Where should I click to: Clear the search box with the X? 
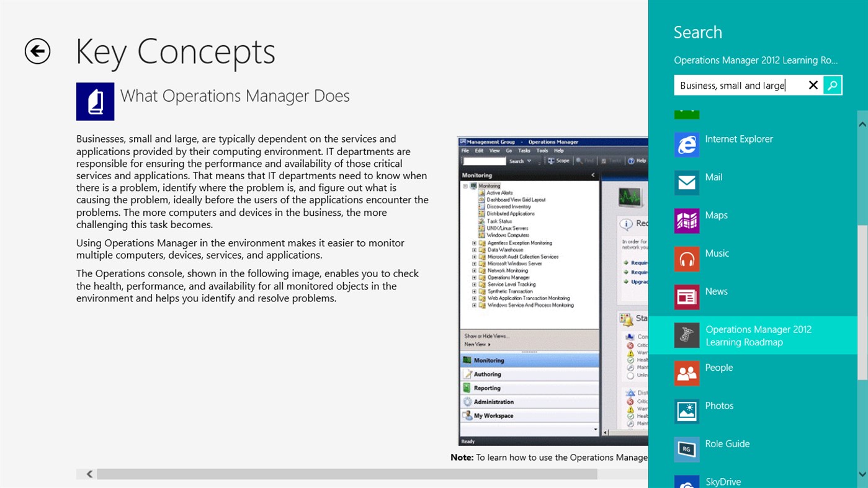pos(813,85)
